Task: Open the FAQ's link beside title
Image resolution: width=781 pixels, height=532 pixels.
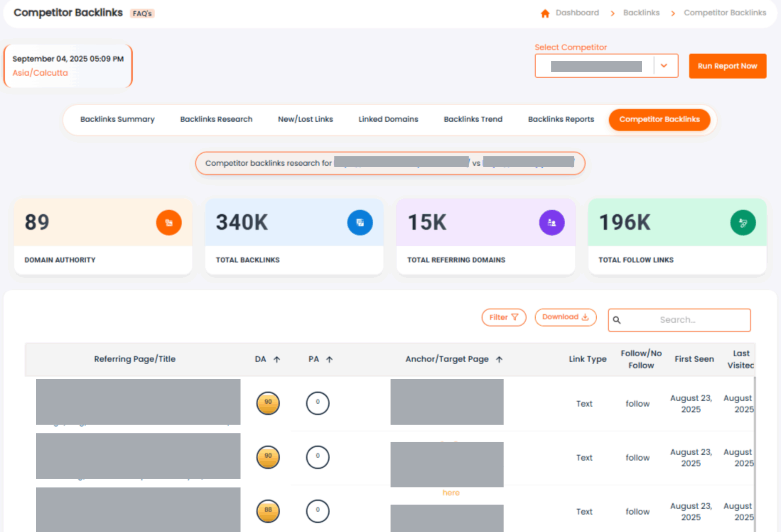Action: 142,14
